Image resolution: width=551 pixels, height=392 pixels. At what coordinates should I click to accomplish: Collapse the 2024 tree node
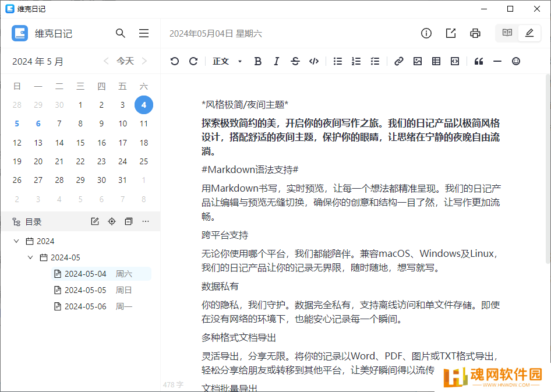pos(16,241)
